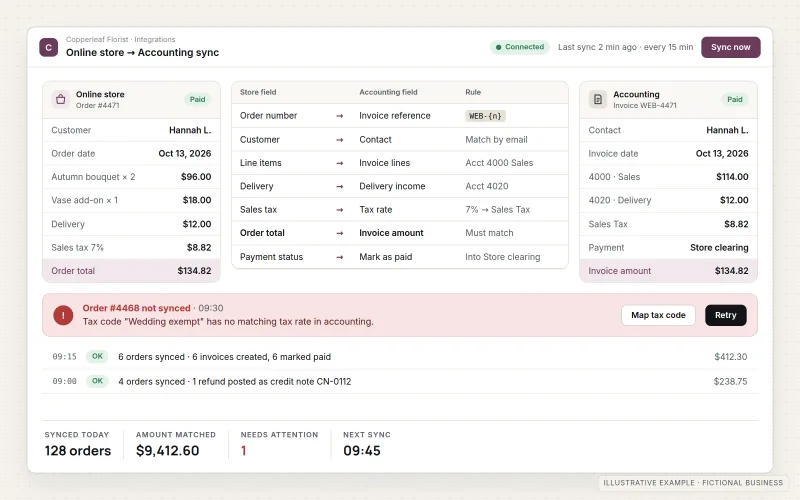Image resolution: width=800 pixels, height=500 pixels.
Task: Click the "128 orders" synced today stat
Action: click(x=78, y=451)
